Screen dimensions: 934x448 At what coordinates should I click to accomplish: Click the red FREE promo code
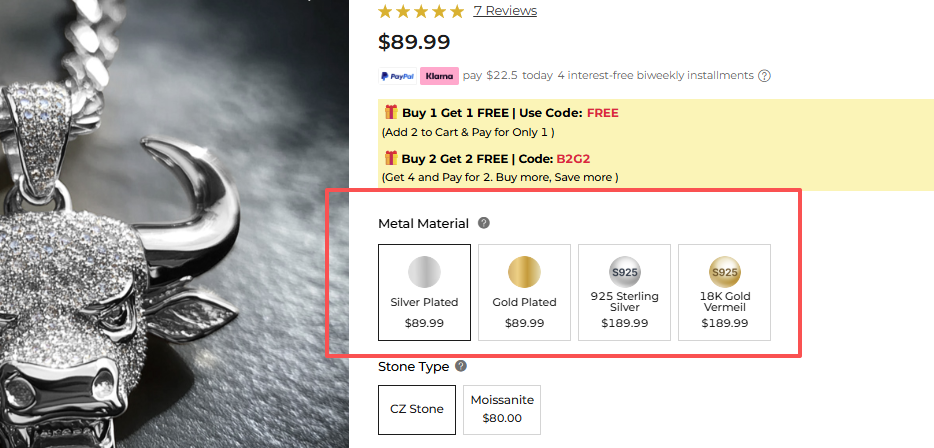[603, 113]
